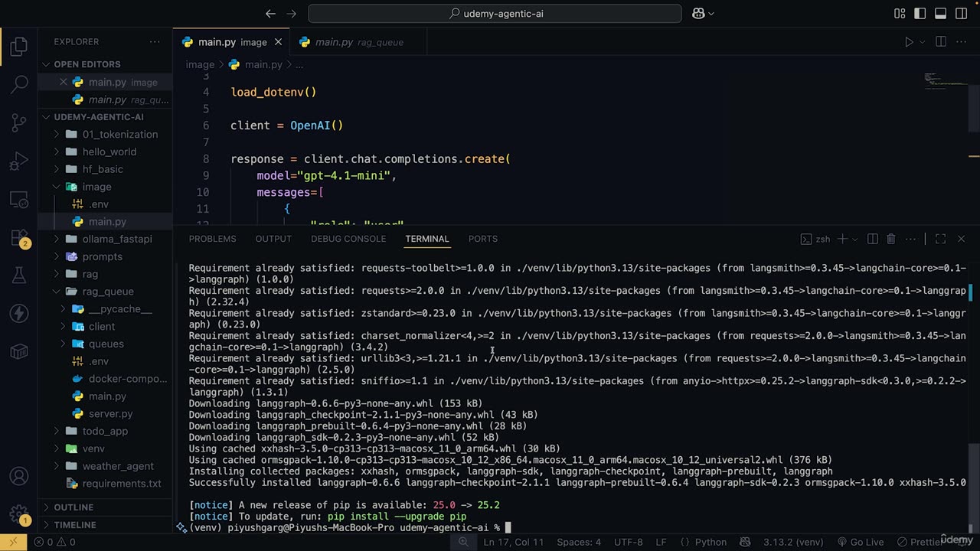
Task: Expand the Timeline section
Action: pos(105,525)
